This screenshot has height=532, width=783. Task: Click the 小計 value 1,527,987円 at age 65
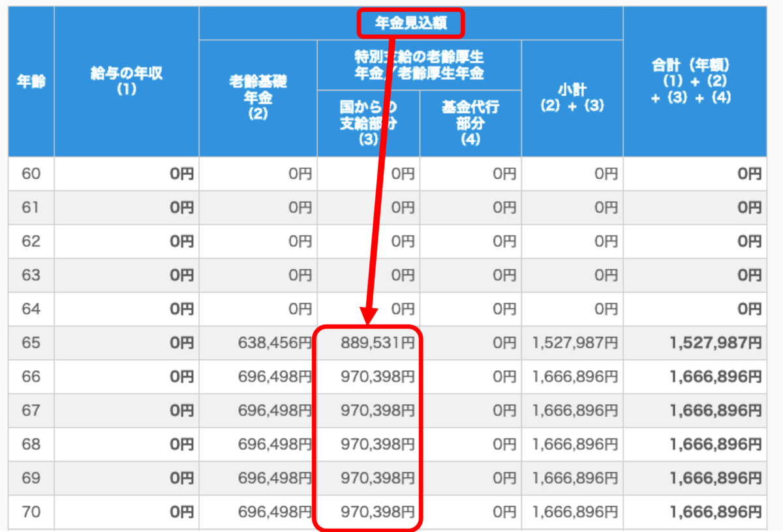coord(575,344)
